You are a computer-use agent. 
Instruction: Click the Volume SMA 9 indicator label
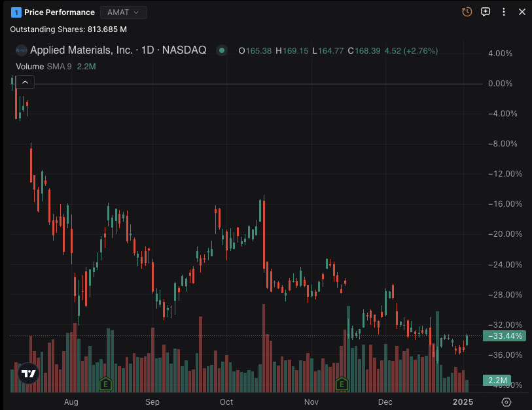click(44, 67)
